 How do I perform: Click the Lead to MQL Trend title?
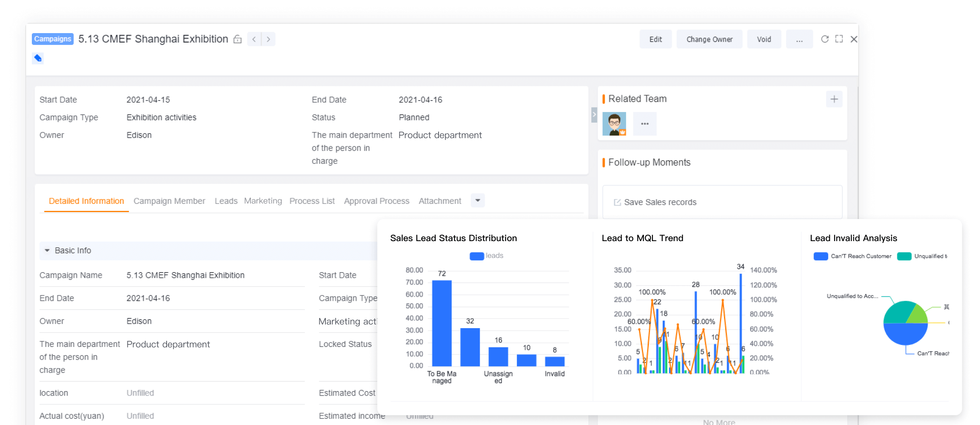coord(642,238)
